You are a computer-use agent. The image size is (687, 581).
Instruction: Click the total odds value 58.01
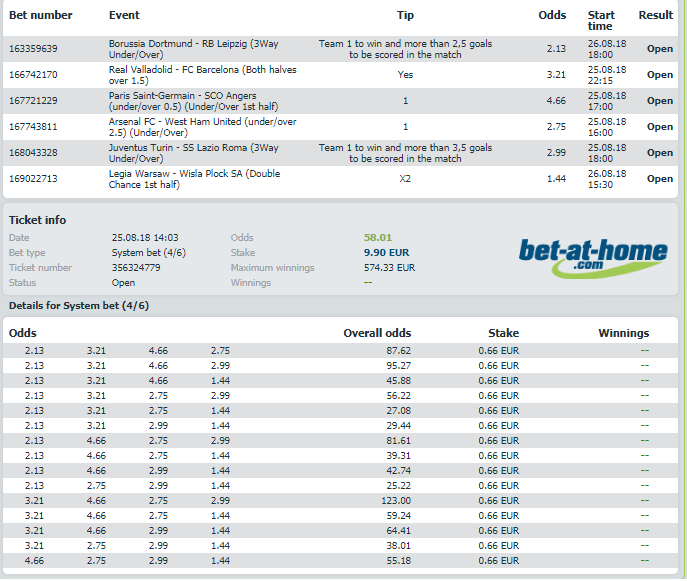coord(378,237)
